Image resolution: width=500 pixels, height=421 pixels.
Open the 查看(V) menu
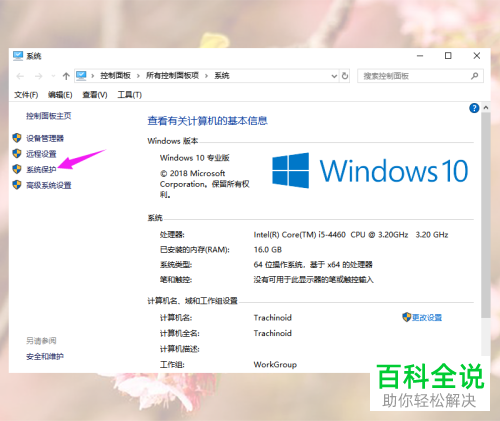(95, 95)
